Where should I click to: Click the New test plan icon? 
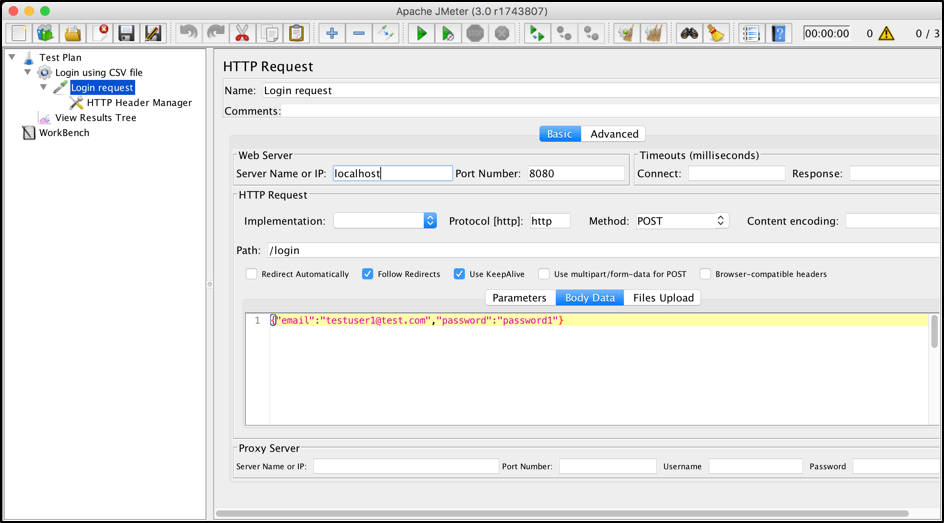pos(19,33)
